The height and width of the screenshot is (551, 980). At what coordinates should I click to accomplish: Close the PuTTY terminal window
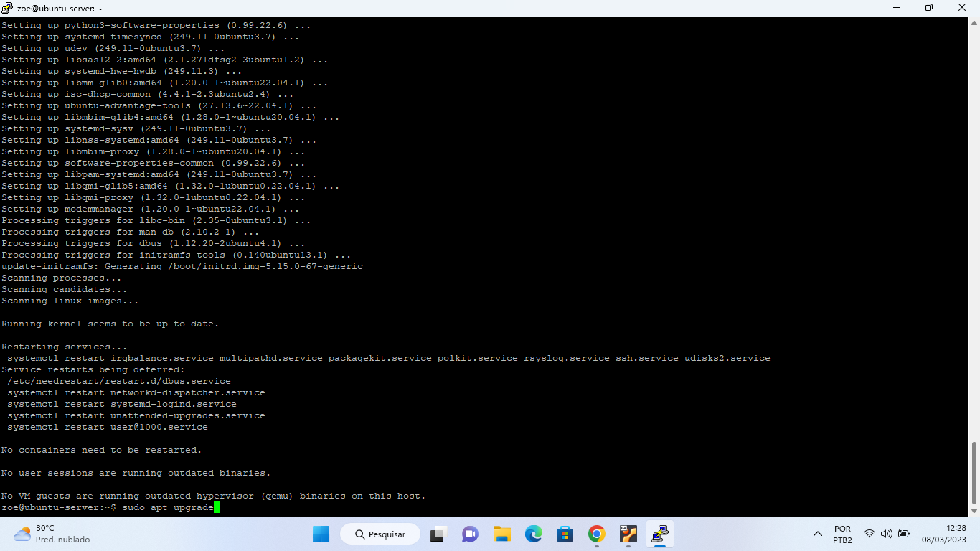tap(962, 8)
